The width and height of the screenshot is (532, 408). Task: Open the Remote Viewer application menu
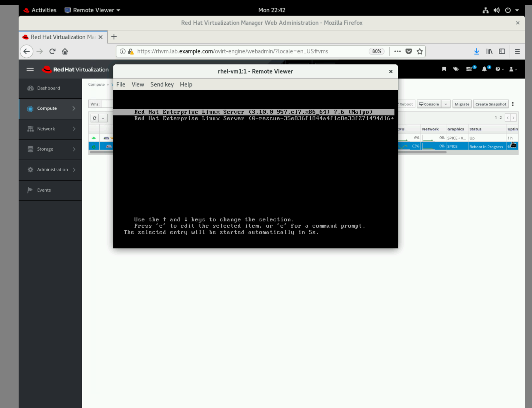pos(92,10)
